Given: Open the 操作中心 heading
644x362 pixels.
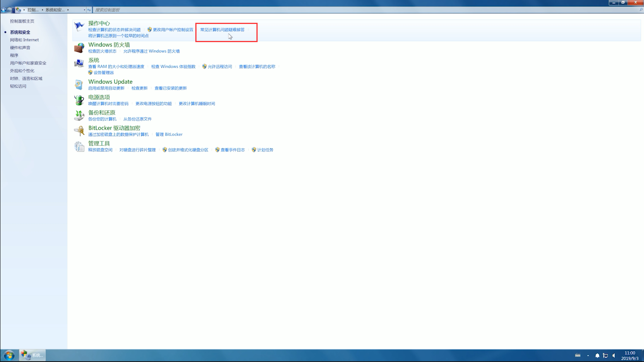Looking at the screenshot, I should click(99, 23).
